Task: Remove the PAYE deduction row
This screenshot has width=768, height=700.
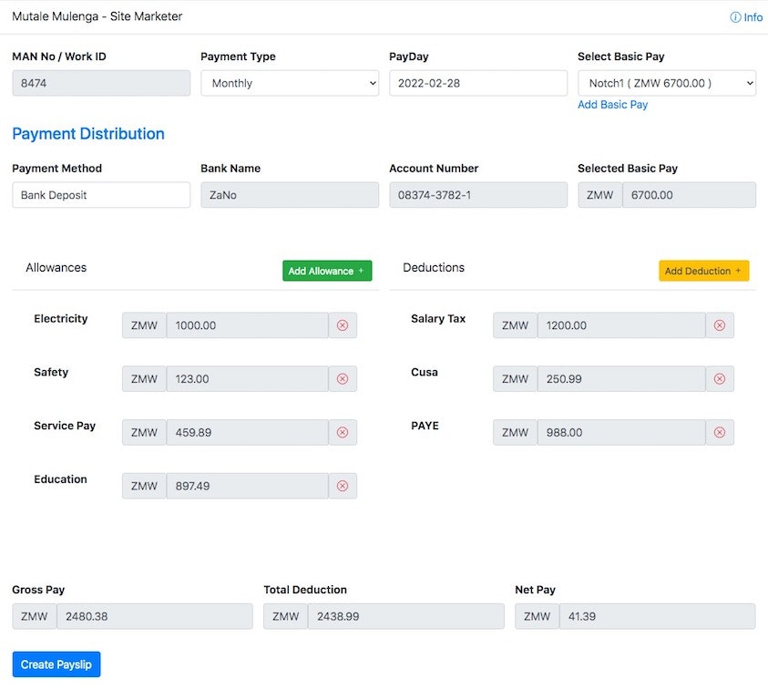Action: (x=720, y=432)
